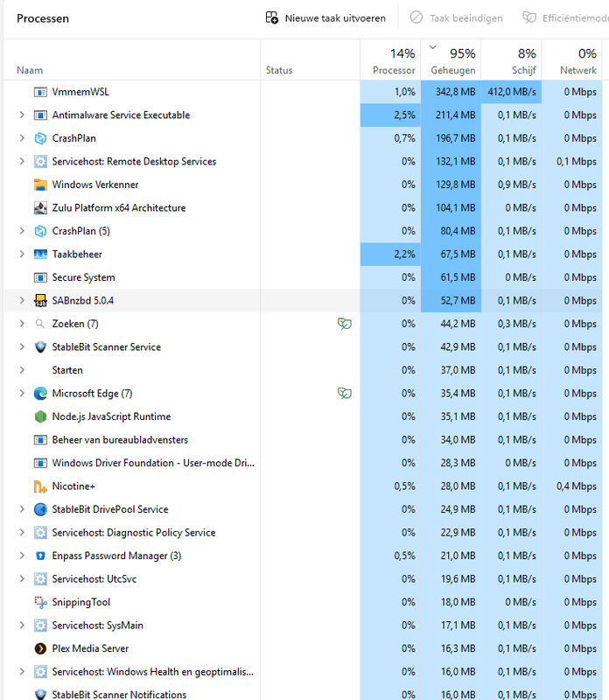Select the Secure System process name
This screenshot has height=700, width=609.
(x=83, y=277)
